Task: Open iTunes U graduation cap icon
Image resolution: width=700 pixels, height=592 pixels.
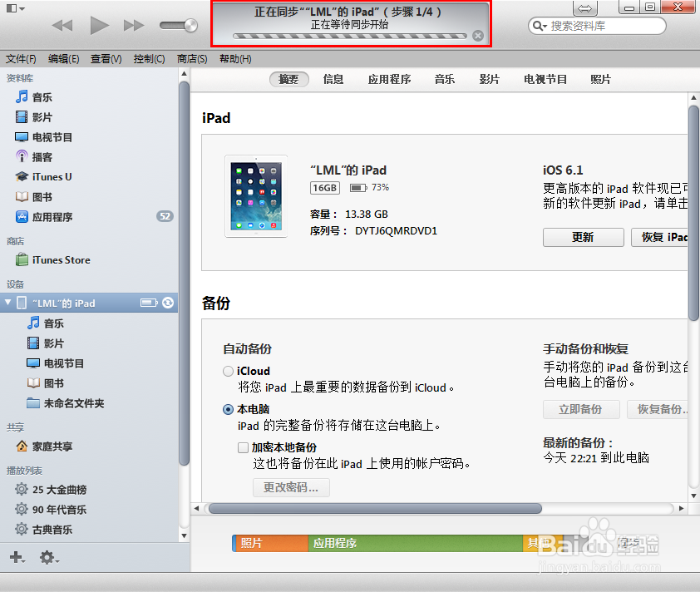Action: [x=22, y=176]
